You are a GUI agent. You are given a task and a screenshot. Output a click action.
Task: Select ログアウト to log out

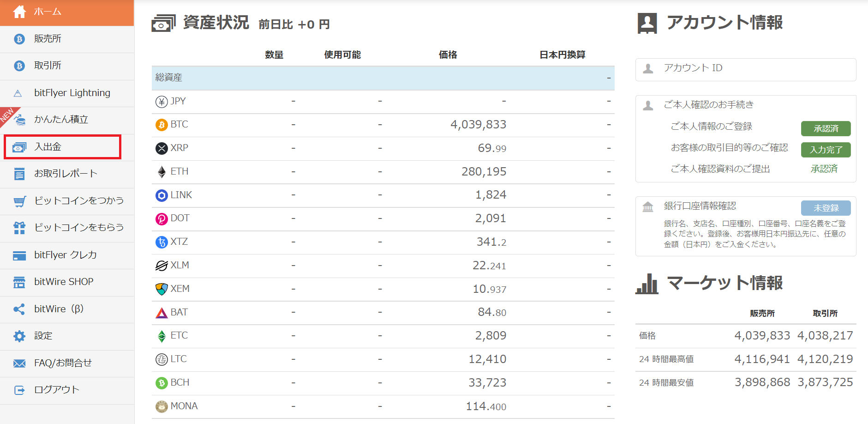pos(67,390)
